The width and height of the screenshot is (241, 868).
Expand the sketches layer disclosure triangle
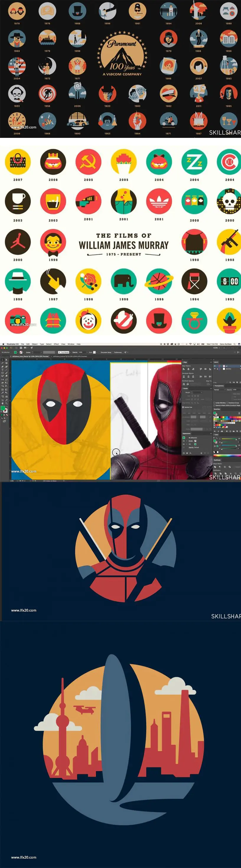pyautogui.click(x=221, y=369)
